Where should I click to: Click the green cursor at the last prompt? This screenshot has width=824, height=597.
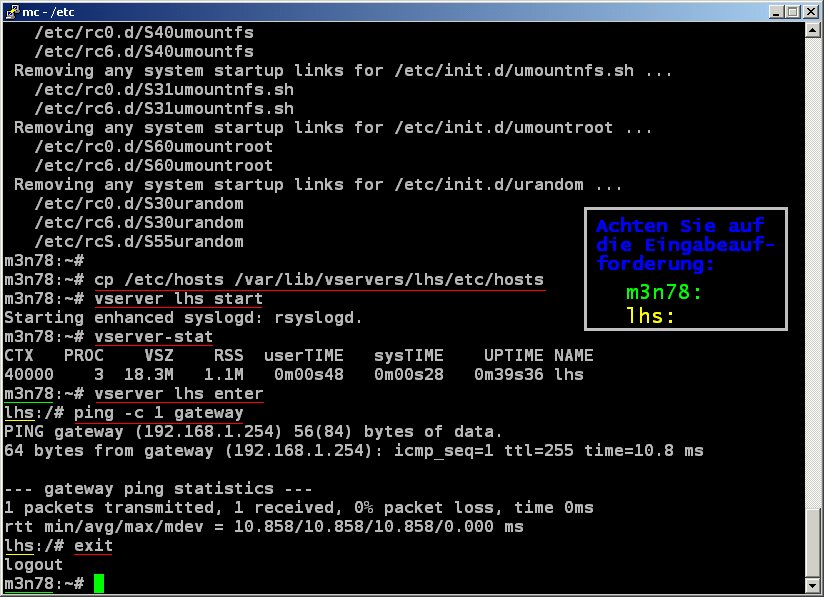(99, 583)
